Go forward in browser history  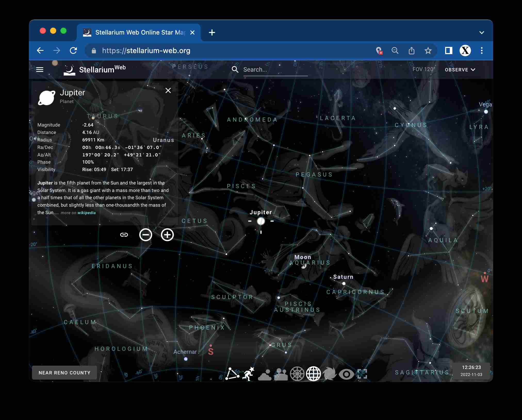[x=57, y=51]
